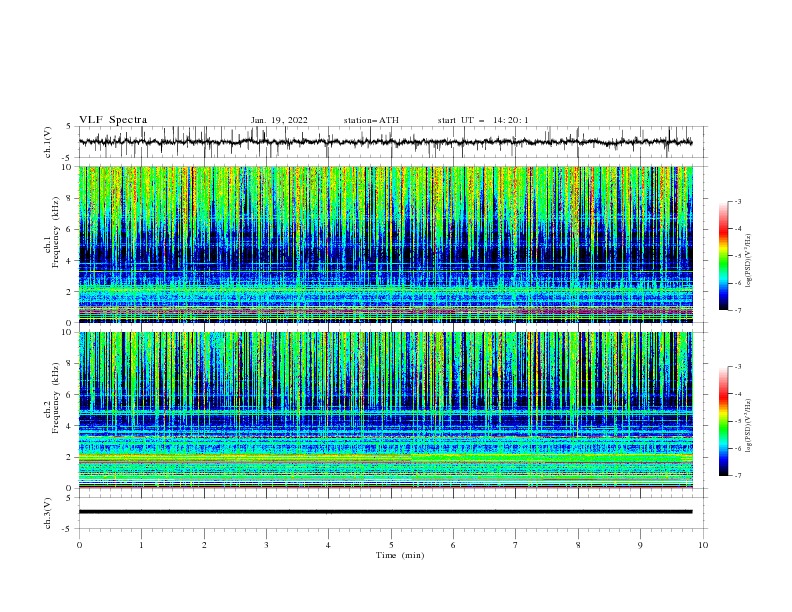This screenshot has width=792, height=612.
Task: Click the ch.1 voltage waveform trace
Action: [x=385, y=142]
